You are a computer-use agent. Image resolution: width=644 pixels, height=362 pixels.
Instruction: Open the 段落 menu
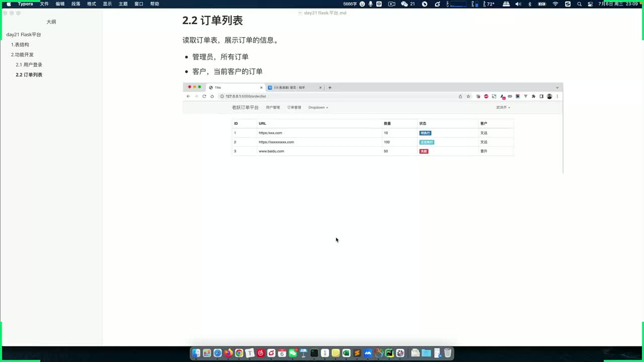pos(76,4)
